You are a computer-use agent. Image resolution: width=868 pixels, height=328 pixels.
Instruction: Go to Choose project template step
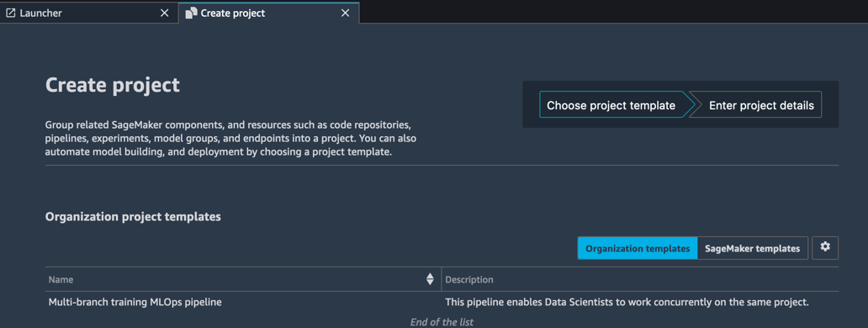tap(611, 105)
